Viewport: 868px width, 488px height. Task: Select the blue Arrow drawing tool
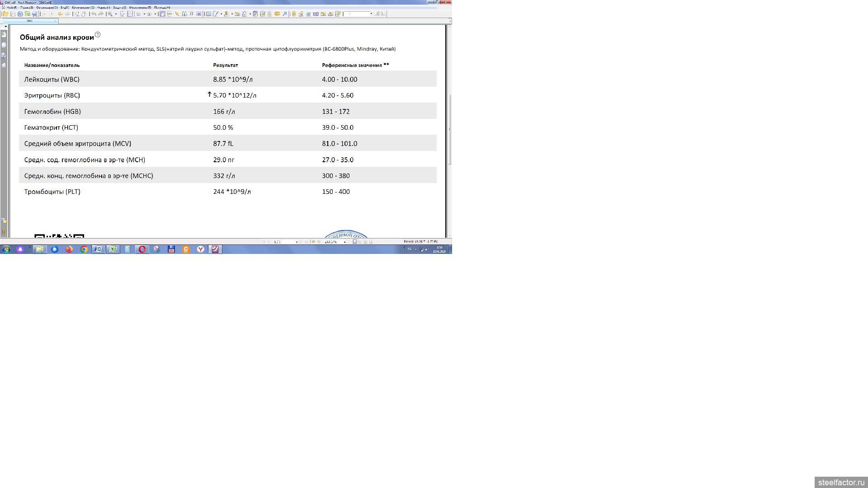tap(284, 14)
